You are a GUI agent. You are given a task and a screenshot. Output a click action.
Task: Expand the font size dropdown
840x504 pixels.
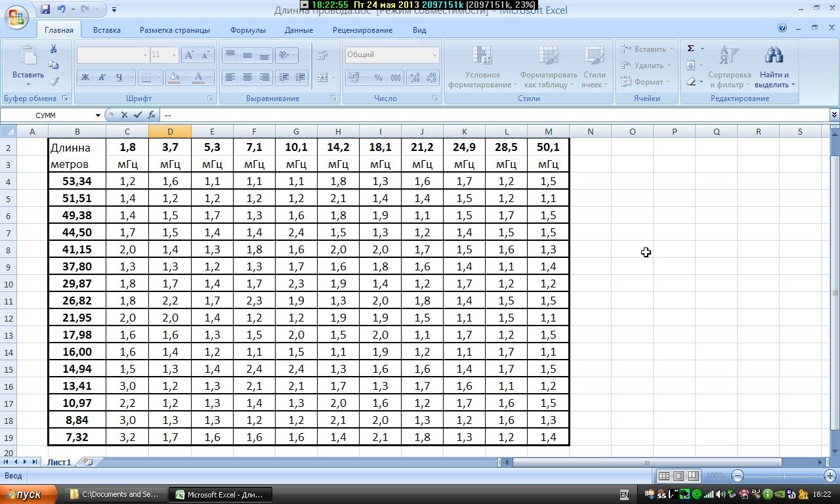pyautogui.click(x=173, y=55)
